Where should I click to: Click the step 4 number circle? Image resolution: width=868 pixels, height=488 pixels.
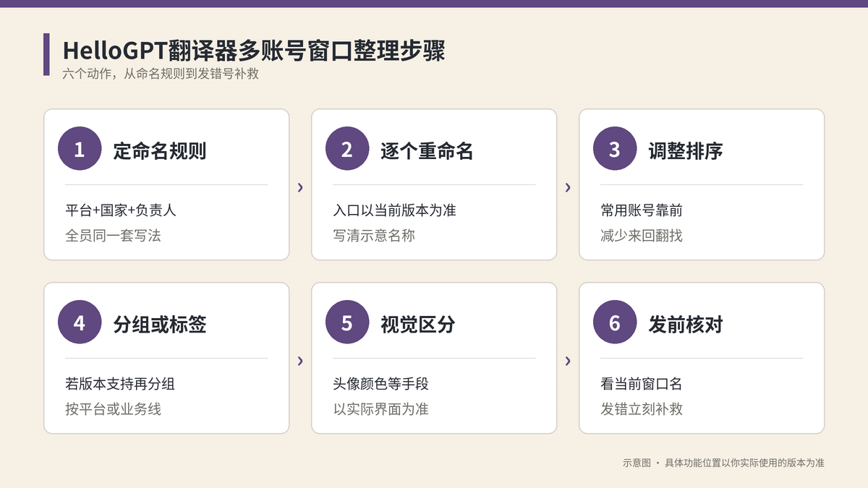point(80,323)
